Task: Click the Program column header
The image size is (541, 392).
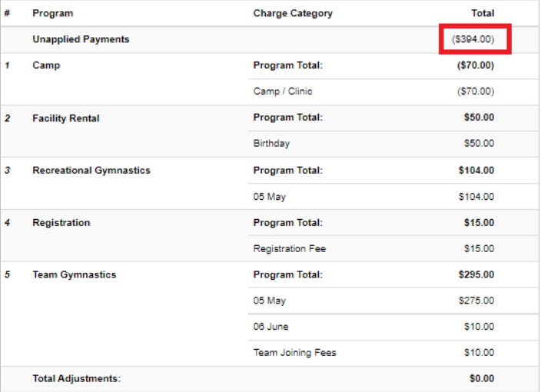Action: (53, 14)
